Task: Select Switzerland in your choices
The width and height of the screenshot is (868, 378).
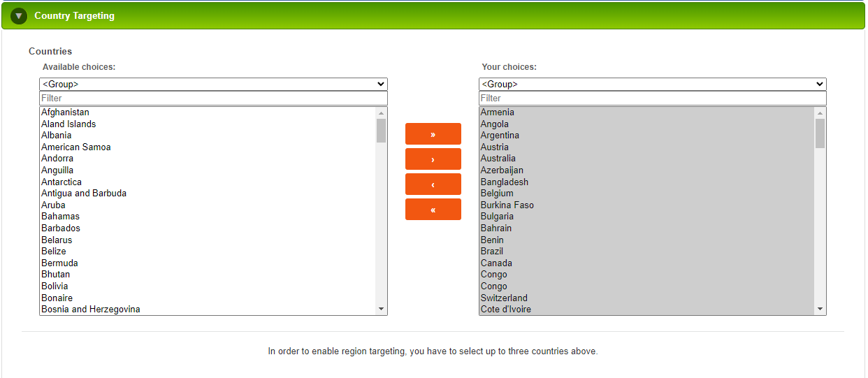Action: tap(647, 298)
